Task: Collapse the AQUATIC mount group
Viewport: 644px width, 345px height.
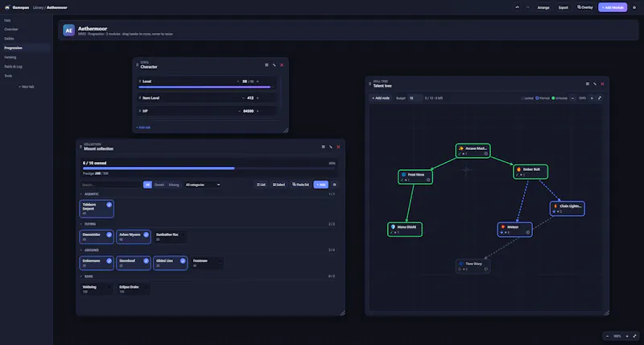Action: point(81,194)
